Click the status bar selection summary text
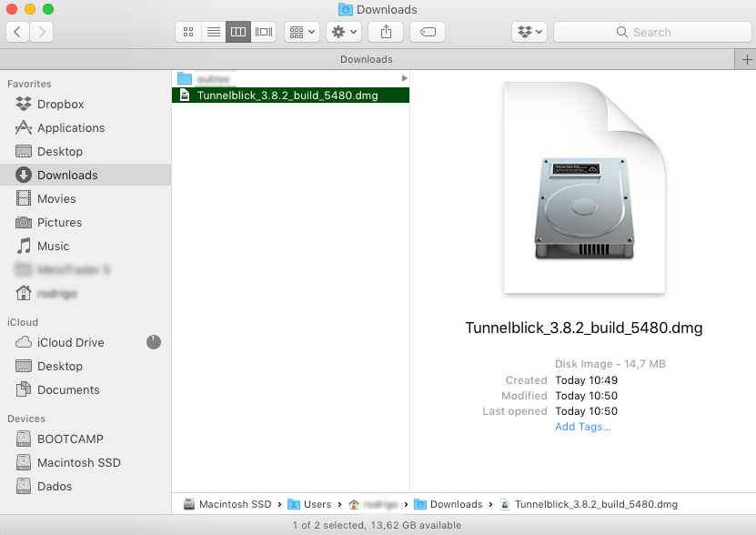Image resolution: width=756 pixels, height=535 pixels. pyautogui.click(x=377, y=525)
